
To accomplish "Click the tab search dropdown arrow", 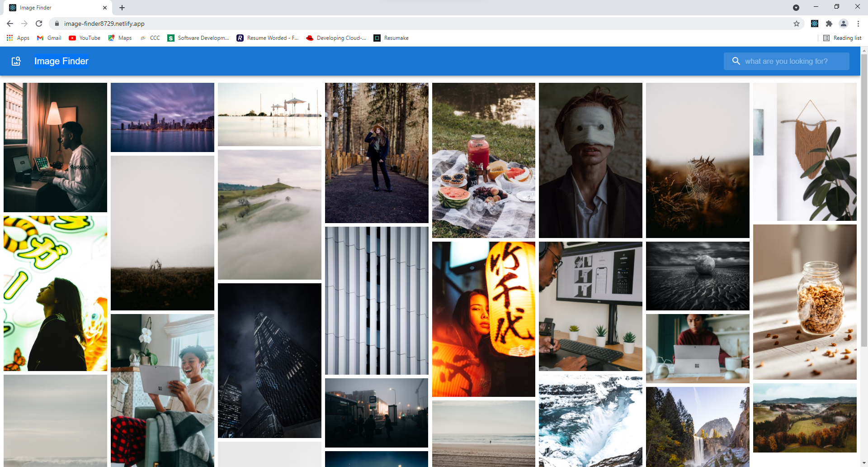I will (x=796, y=8).
